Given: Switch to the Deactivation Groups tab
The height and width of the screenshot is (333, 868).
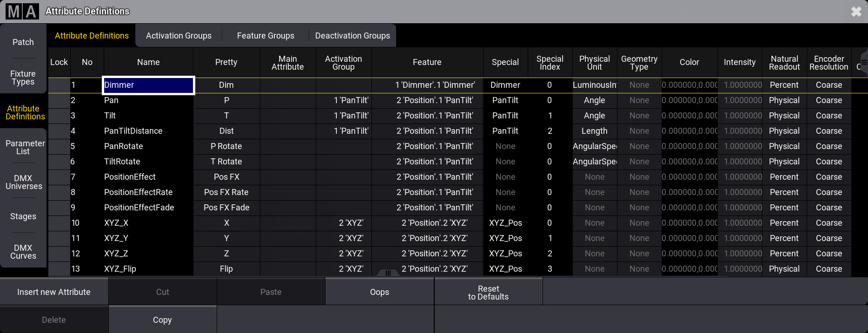Looking at the screenshot, I should pos(352,36).
